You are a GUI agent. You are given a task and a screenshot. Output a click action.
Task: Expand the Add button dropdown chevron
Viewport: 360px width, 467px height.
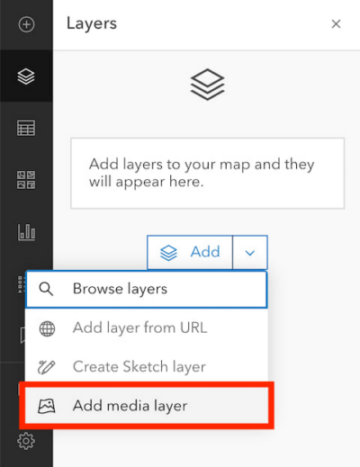(x=250, y=252)
